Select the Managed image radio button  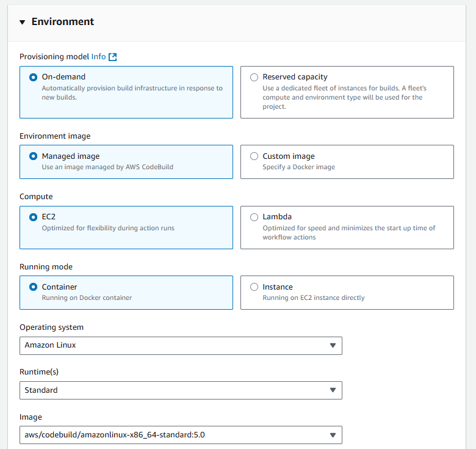[33, 156]
